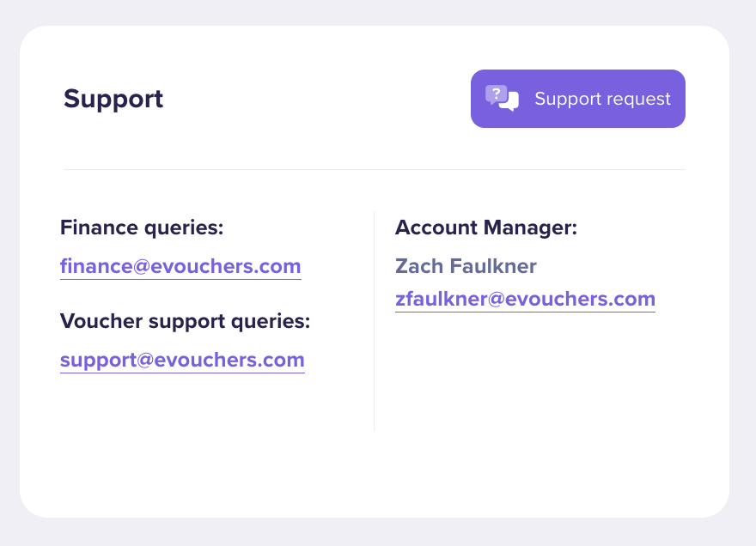Click the white speech bubble icon

pos(510,101)
